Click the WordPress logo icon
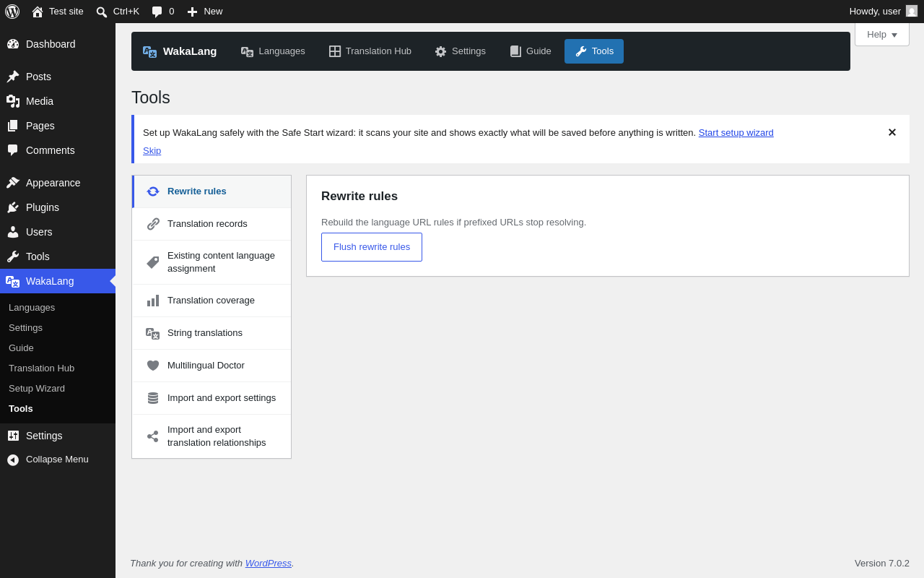Viewport: 924px width, 578px height. pos(12,12)
